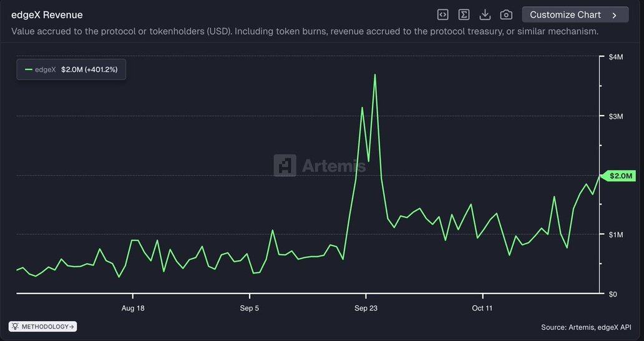
Task: Click the Source: Artemis, edgeX API text
Action: point(586,327)
